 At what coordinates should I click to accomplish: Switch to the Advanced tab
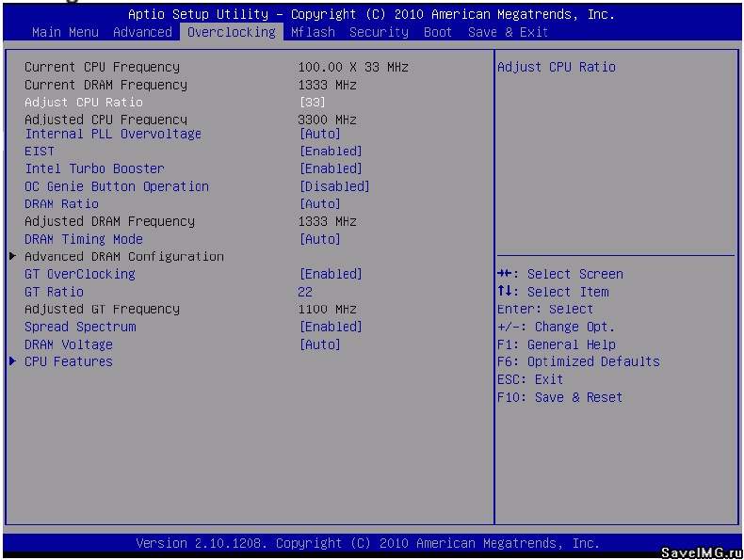coord(142,32)
